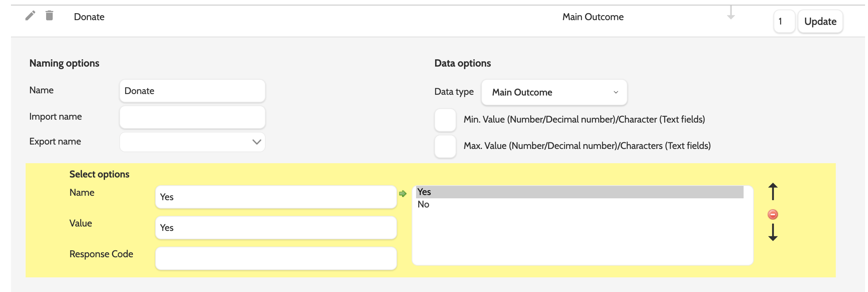Open the Data type dropdown
868x292 pixels.
554,92
